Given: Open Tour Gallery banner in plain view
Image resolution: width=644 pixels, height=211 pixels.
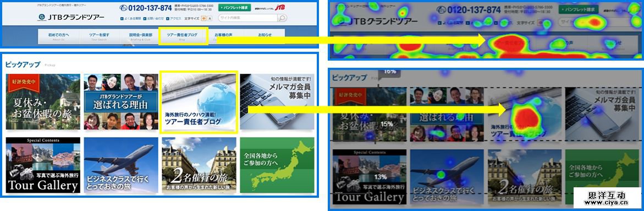Looking at the screenshot, I should [x=43, y=165].
